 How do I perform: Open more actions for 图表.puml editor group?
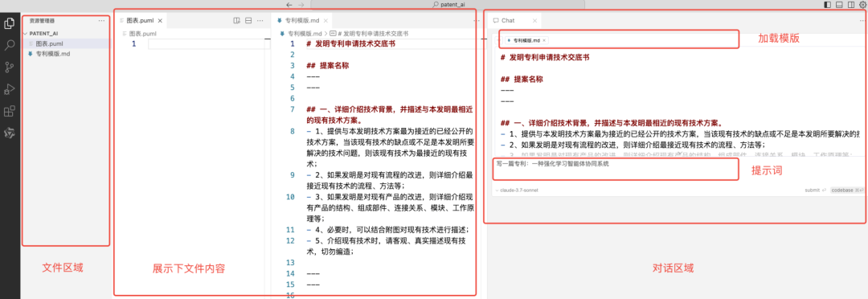click(x=260, y=20)
